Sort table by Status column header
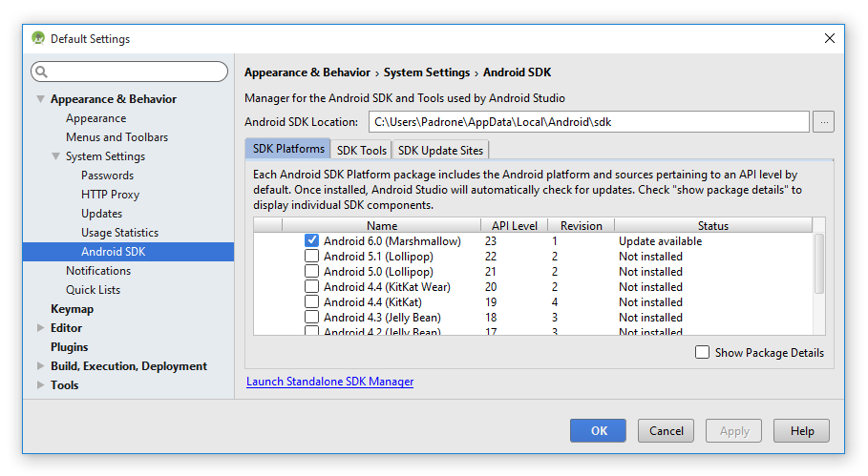 click(713, 225)
